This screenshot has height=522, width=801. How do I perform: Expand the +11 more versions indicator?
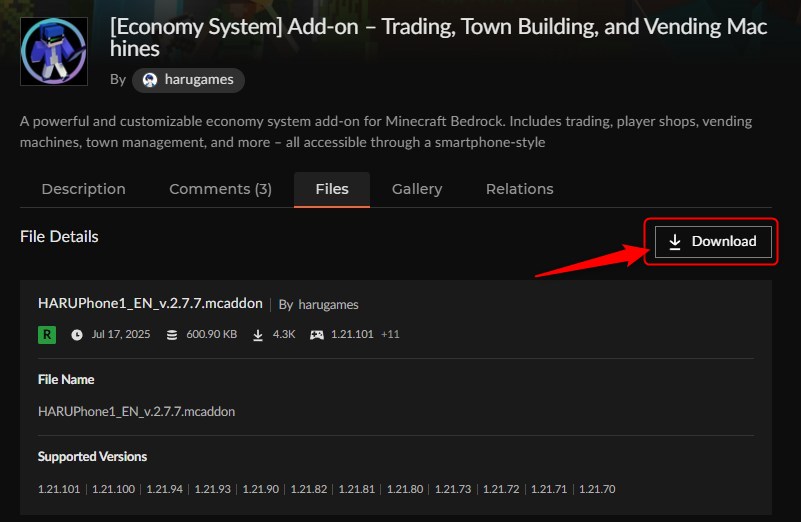[390, 334]
